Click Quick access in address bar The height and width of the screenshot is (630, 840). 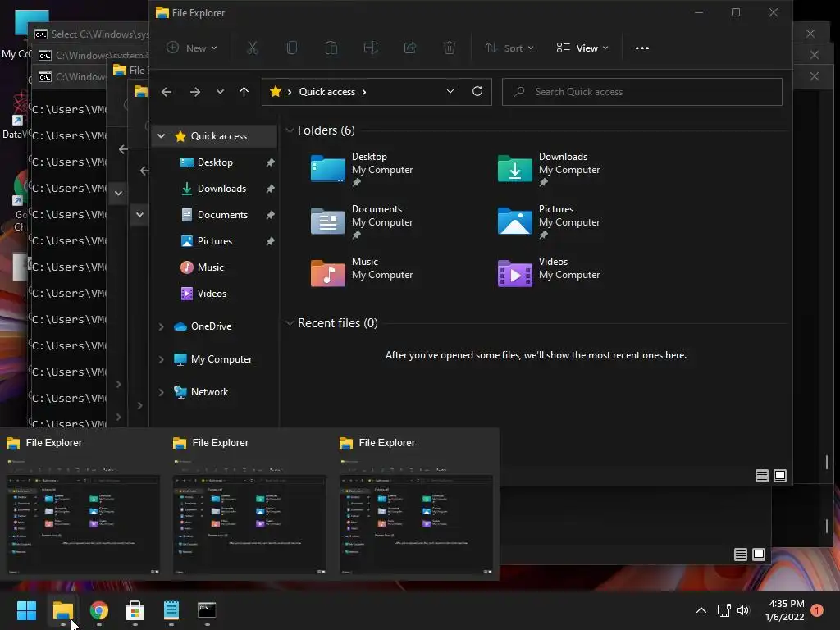click(x=326, y=92)
